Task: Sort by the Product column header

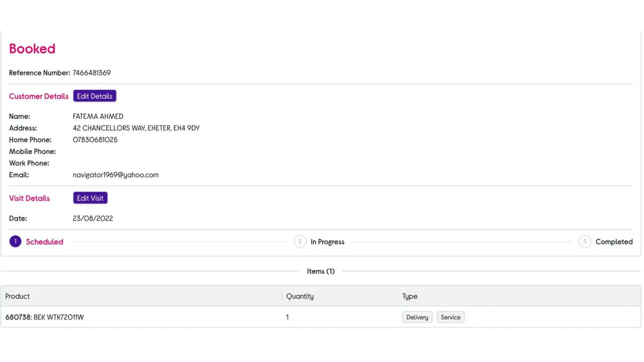Action: point(17,296)
